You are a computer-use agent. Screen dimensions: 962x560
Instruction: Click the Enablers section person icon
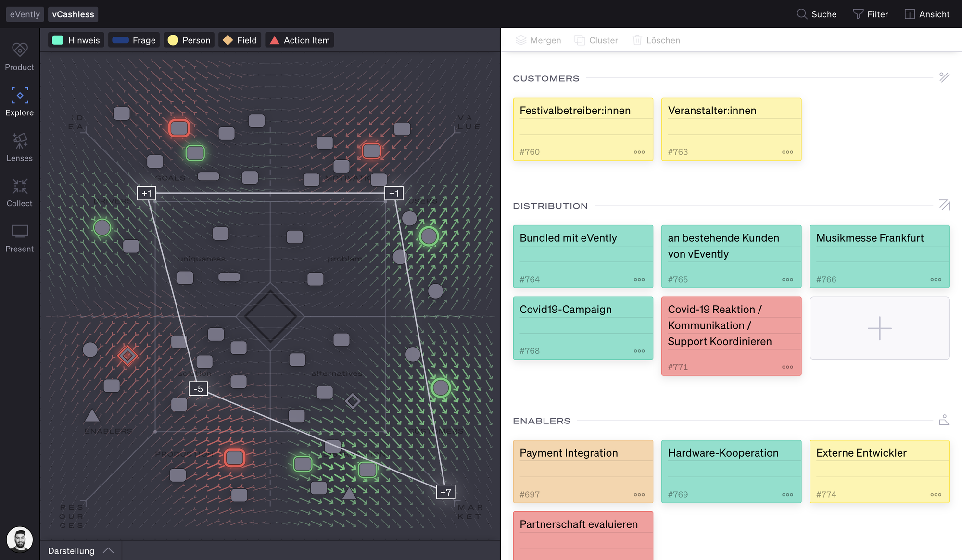(944, 420)
